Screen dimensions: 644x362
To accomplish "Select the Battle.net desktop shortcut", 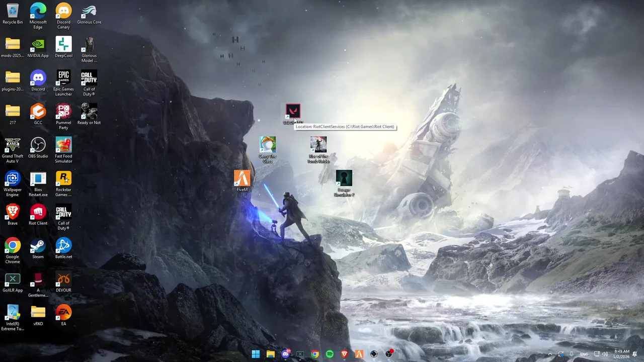I will pos(63,248).
